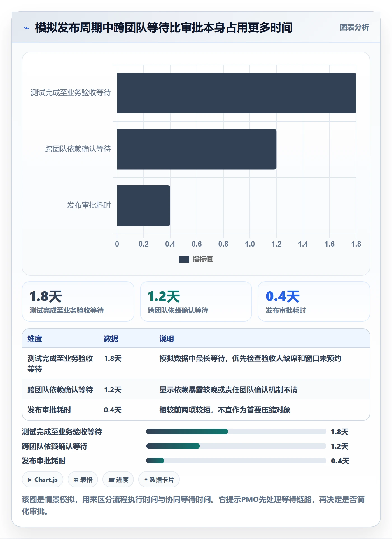This screenshot has width=392, height=539.
Task: Click the 维度 column header
Action: click(x=35, y=339)
